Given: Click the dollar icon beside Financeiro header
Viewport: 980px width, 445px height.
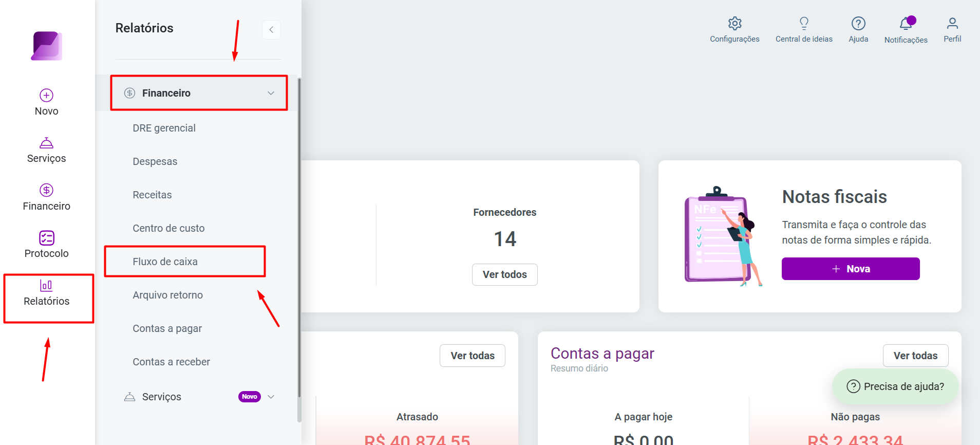Looking at the screenshot, I should [129, 93].
